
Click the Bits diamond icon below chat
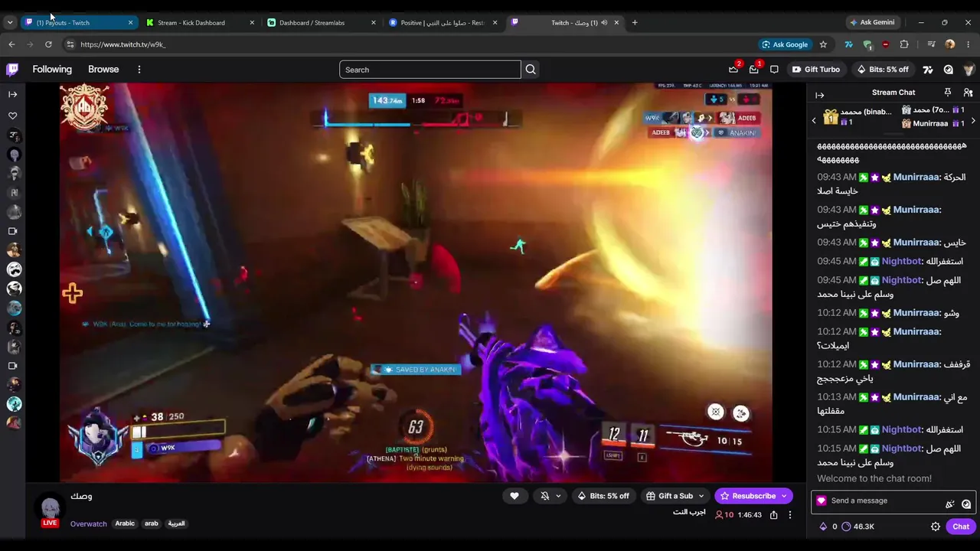(823, 527)
